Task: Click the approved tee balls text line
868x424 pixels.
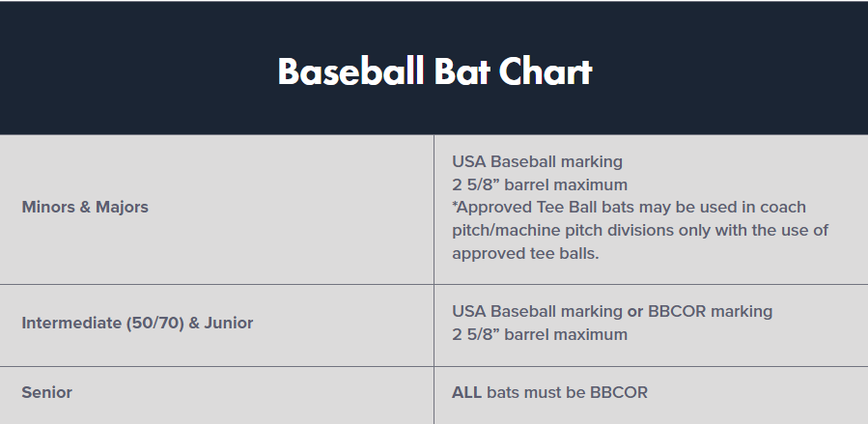Action: coord(525,254)
